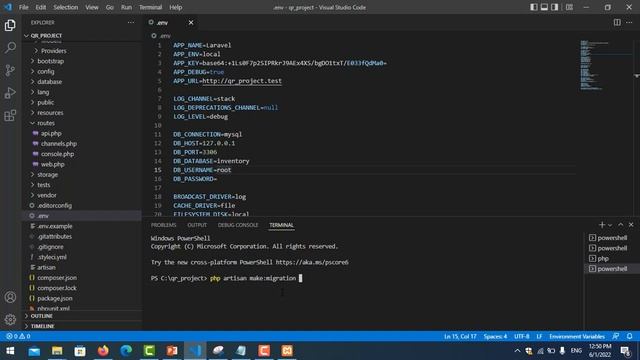Toggle primary side bar layout icon

533,7
